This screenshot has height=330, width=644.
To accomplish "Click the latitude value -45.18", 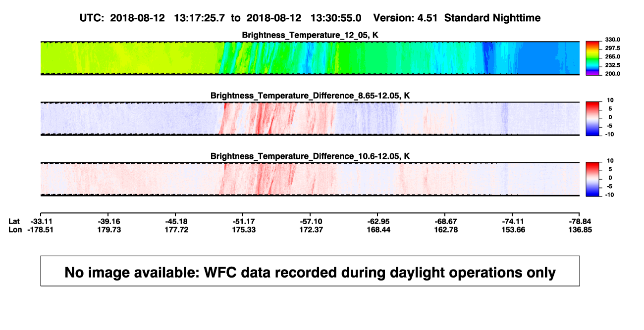I will (176, 221).
